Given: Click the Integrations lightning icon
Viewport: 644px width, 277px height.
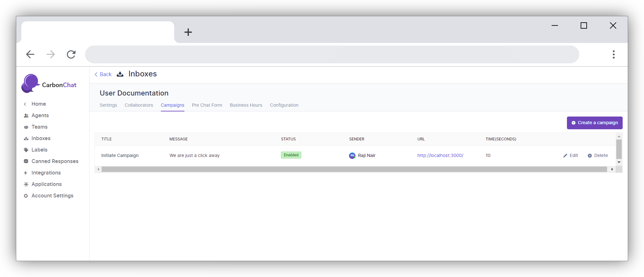Looking at the screenshot, I should tap(26, 173).
